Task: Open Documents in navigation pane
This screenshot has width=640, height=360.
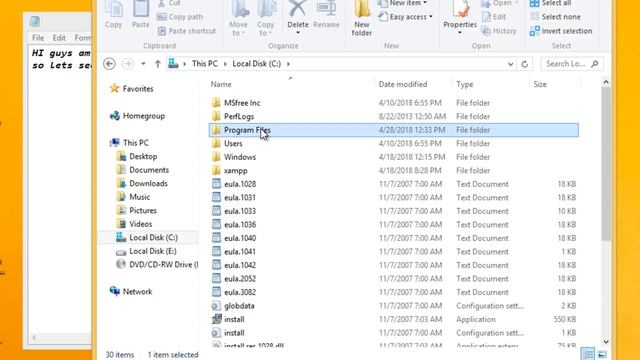Action: (142, 170)
